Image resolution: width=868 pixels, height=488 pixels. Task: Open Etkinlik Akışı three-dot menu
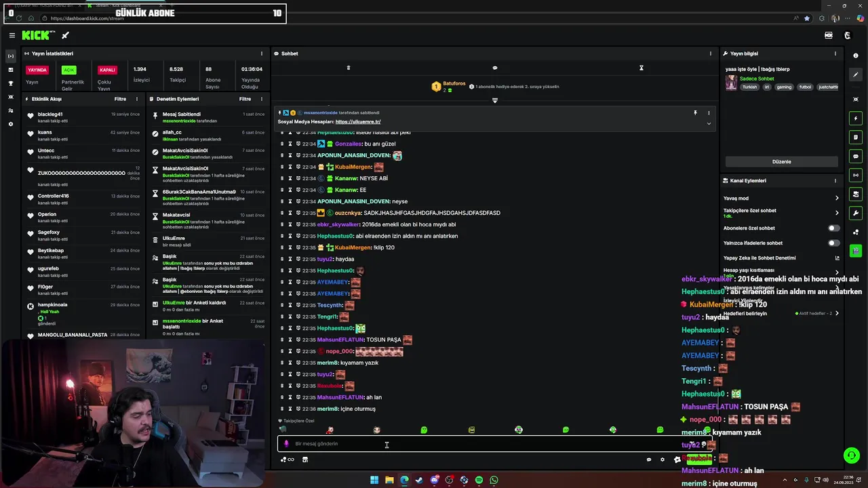(137, 99)
